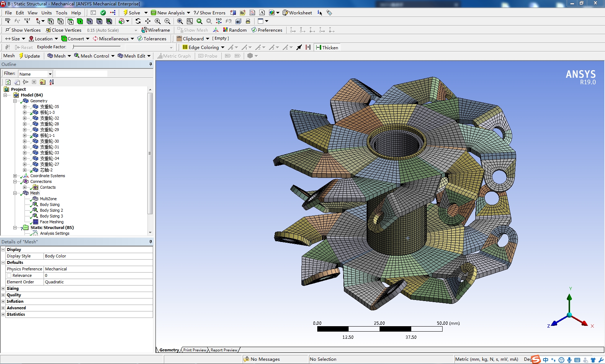This screenshot has height=364, width=605.
Task: Click the Wireframe display icon
Action: click(156, 30)
